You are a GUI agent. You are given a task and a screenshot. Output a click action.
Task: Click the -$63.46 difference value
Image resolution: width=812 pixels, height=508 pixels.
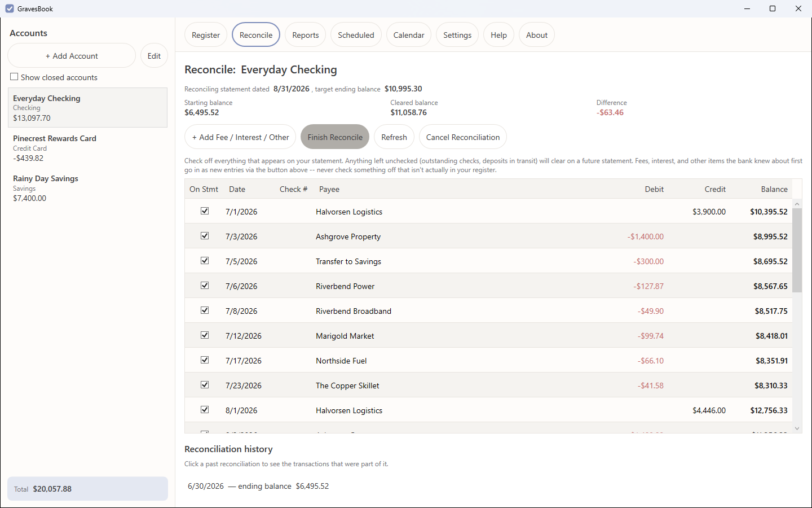click(611, 112)
